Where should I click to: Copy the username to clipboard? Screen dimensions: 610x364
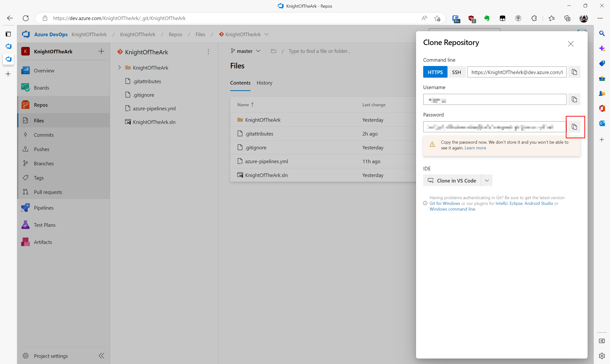tap(574, 99)
